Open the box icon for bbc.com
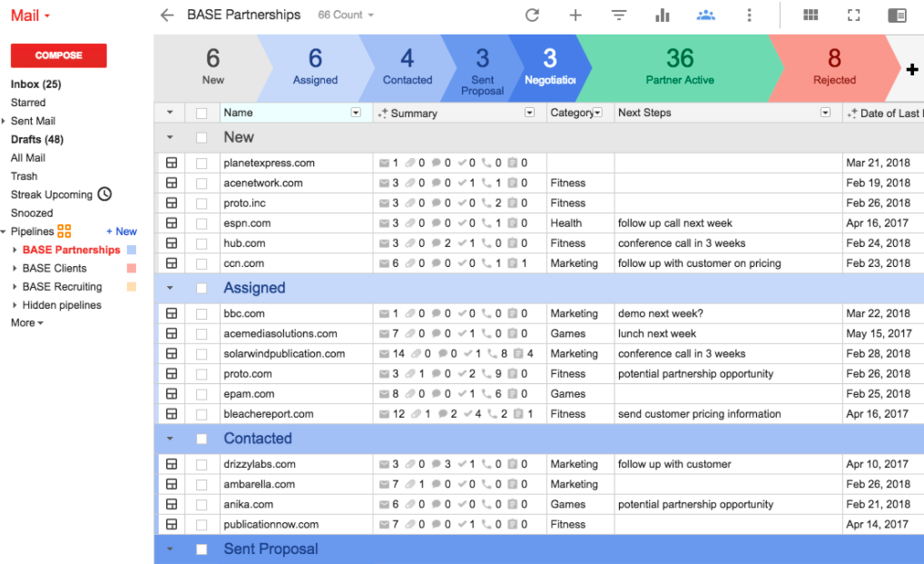 pyautogui.click(x=172, y=313)
